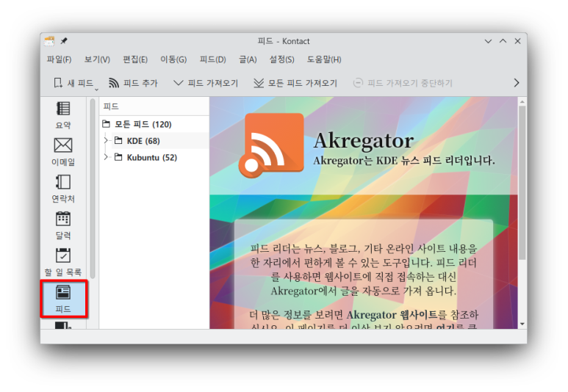
Task: Open the 요약 (Summary) sidebar module
Action: [x=63, y=115]
